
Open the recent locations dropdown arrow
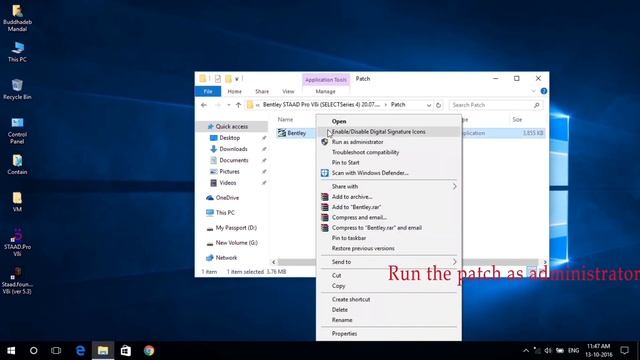[229, 105]
